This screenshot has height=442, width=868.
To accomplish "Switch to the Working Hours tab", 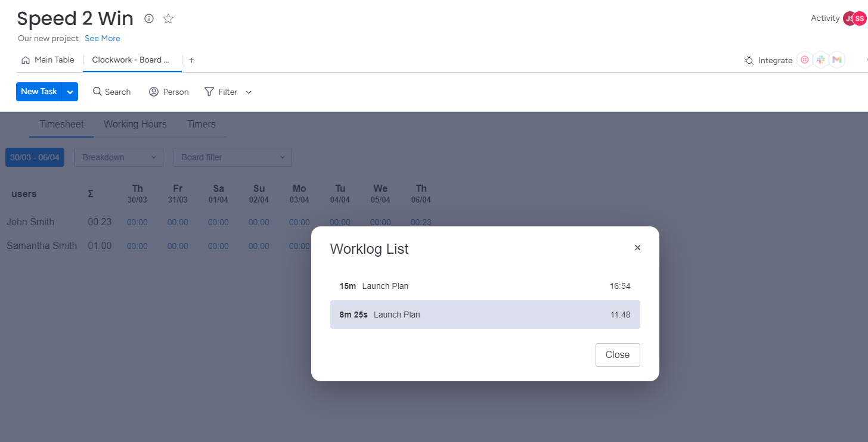I will (x=135, y=124).
